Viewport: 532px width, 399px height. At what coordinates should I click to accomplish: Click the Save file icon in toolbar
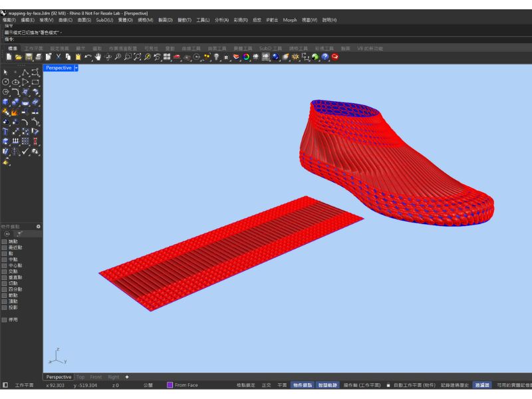(29, 57)
